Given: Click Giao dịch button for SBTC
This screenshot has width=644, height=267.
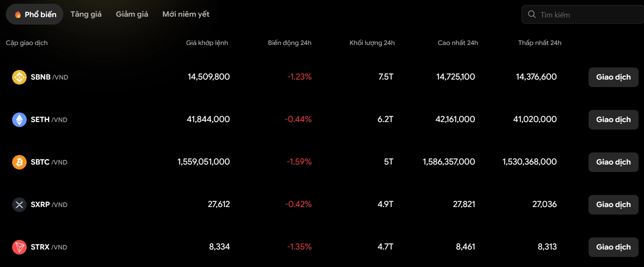Looking at the screenshot, I should point(613,162).
